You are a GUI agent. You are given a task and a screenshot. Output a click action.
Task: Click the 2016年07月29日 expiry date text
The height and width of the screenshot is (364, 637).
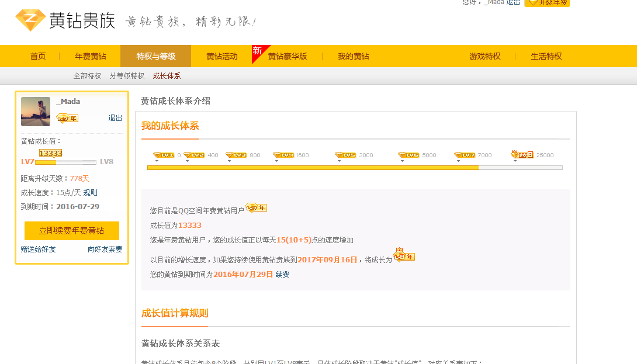(243, 275)
